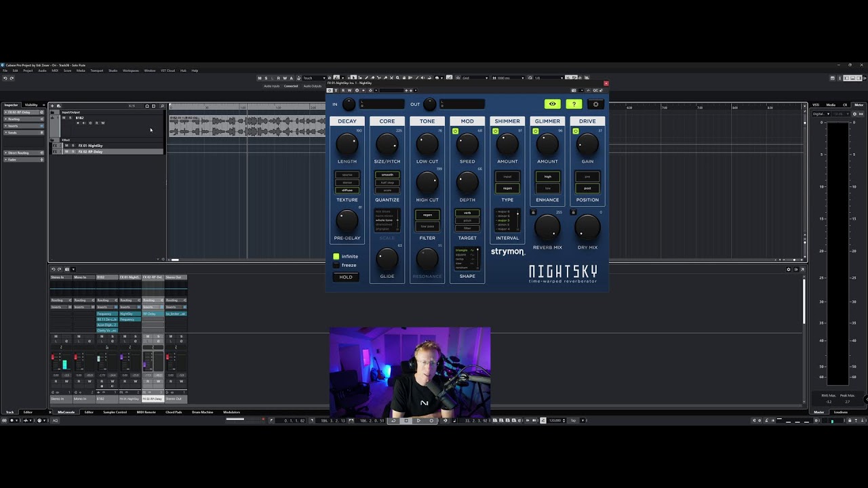Toggle MOD section power button
The image size is (868, 488).
(x=456, y=131)
